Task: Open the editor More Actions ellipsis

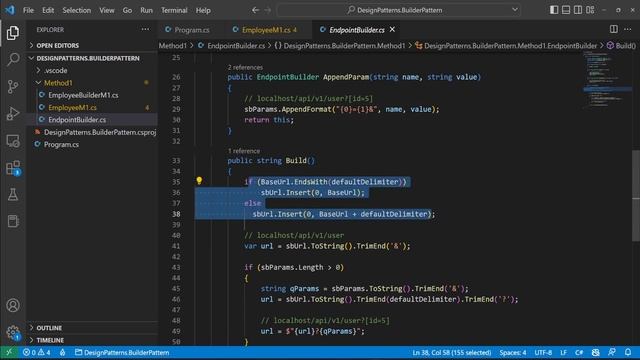Action: pyautogui.click(x=627, y=29)
